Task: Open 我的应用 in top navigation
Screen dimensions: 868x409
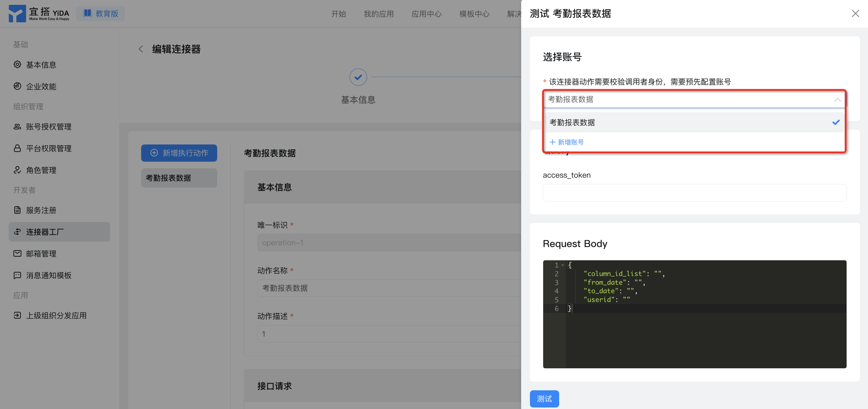Action: pos(379,14)
